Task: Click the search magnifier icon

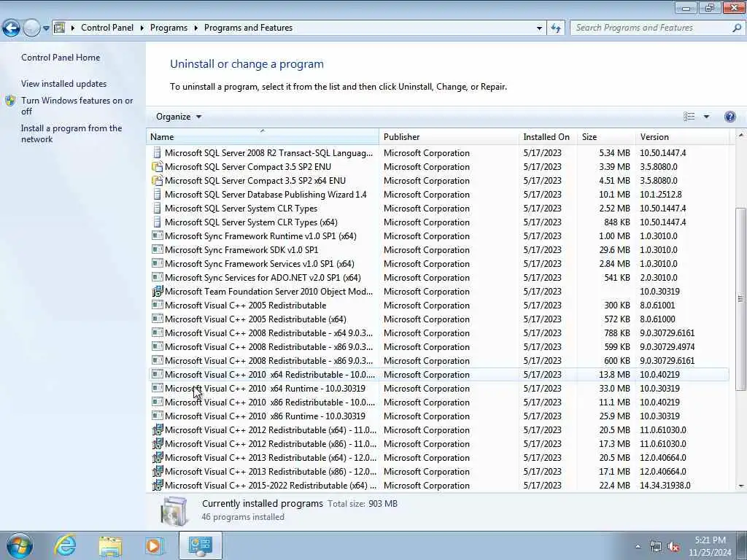Action: pyautogui.click(x=736, y=28)
